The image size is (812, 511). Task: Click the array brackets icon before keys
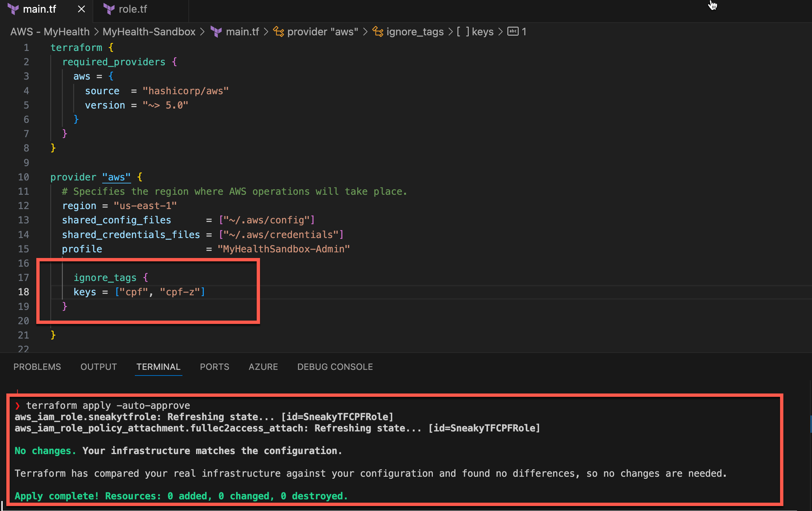[x=463, y=32]
